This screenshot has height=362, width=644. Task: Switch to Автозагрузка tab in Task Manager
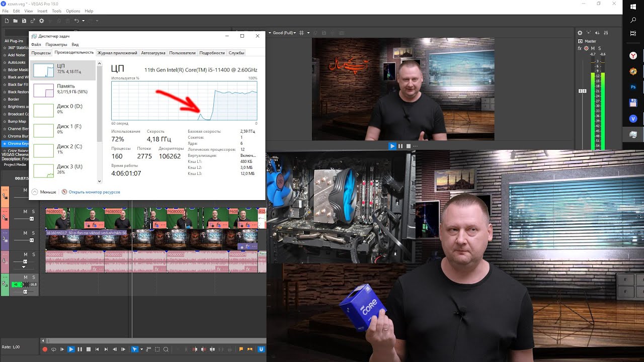153,53
